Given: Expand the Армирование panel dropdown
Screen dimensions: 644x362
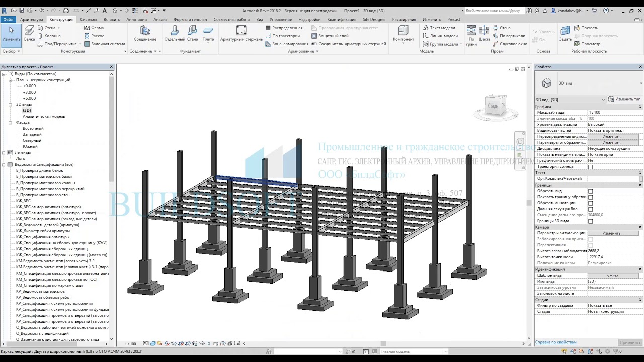Looking at the screenshot, I should tap(303, 51).
